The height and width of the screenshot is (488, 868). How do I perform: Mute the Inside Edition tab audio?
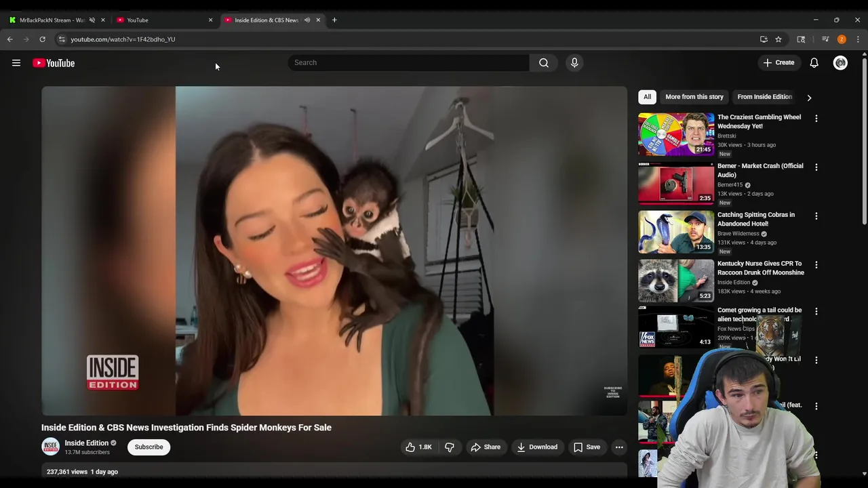tap(307, 20)
